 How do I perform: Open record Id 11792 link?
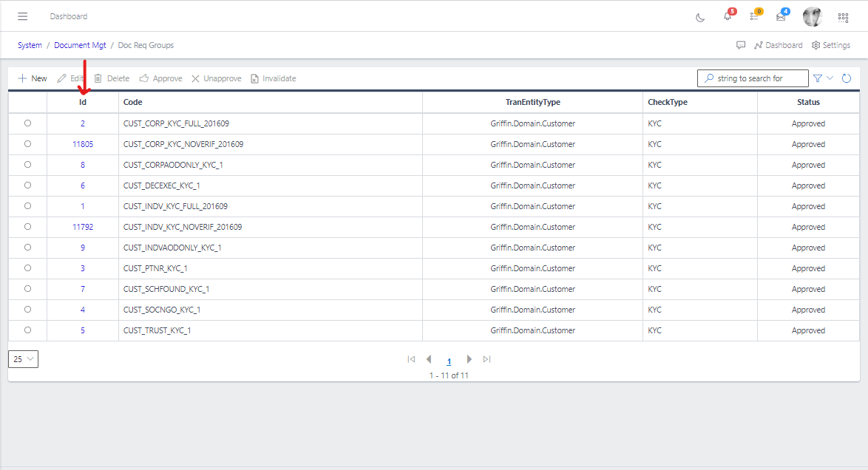(83, 227)
